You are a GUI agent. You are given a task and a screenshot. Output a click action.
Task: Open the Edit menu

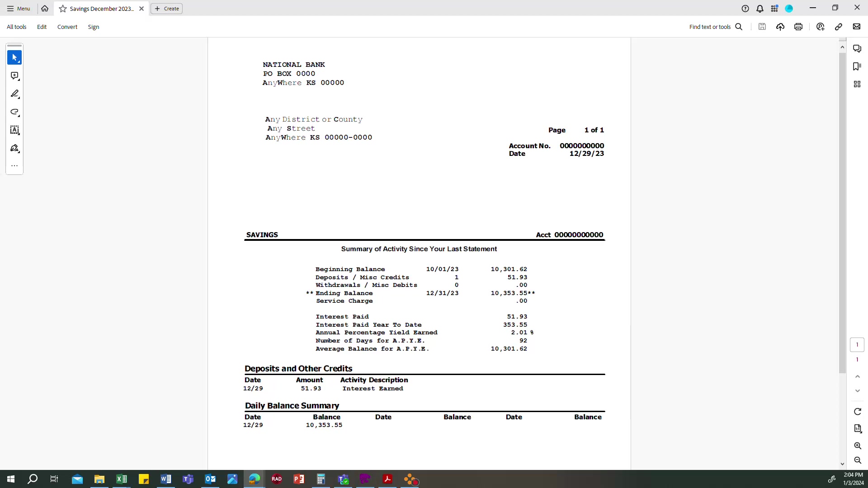pos(41,27)
